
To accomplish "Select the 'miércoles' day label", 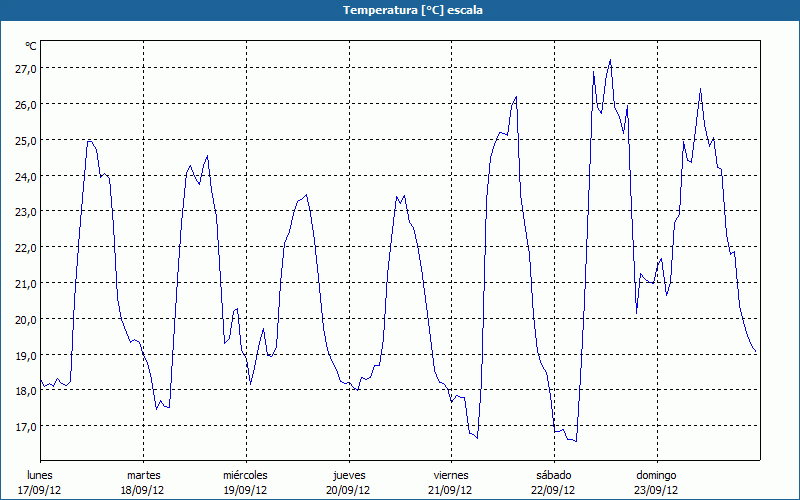I will (245, 475).
